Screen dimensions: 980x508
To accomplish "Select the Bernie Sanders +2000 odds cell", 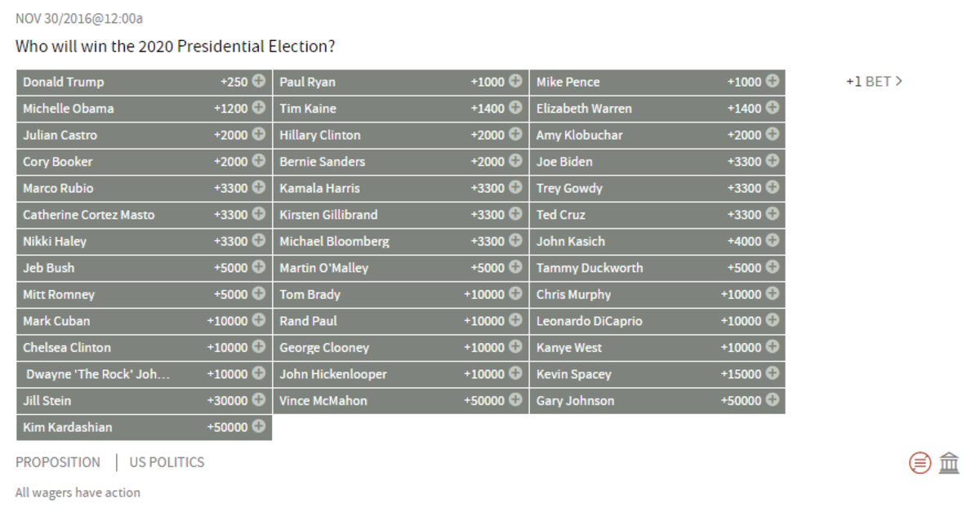I will pos(401,162).
